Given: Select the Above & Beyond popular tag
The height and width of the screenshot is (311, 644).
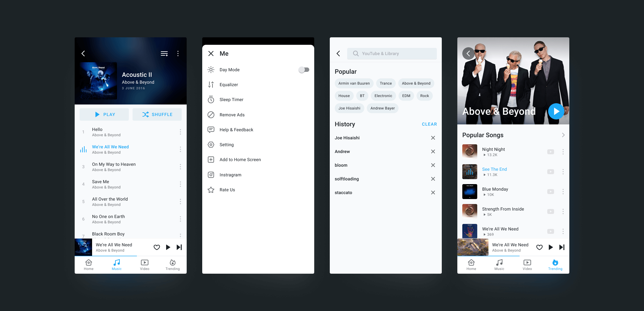Looking at the screenshot, I should (416, 83).
